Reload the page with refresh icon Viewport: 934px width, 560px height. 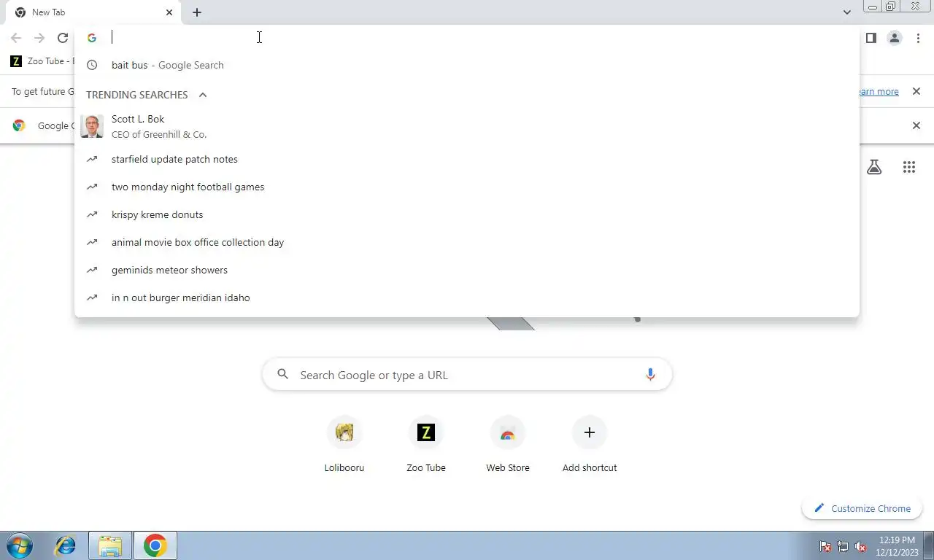click(x=63, y=38)
